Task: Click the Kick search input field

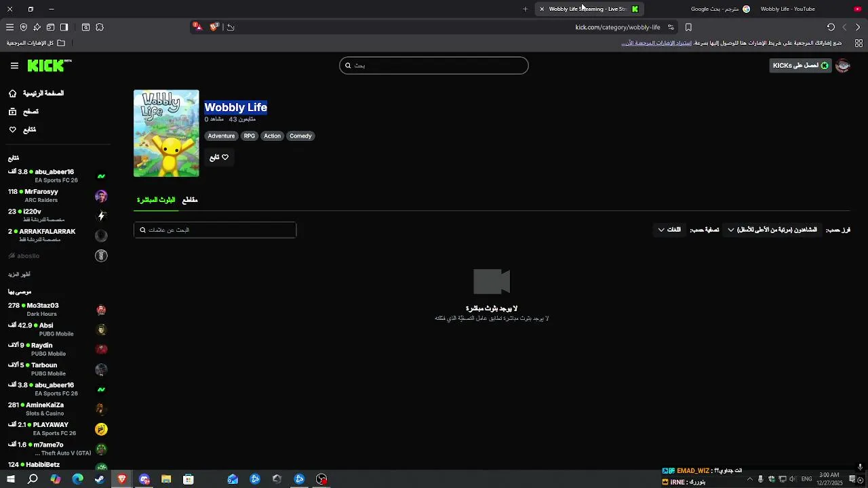Action: [x=434, y=66]
